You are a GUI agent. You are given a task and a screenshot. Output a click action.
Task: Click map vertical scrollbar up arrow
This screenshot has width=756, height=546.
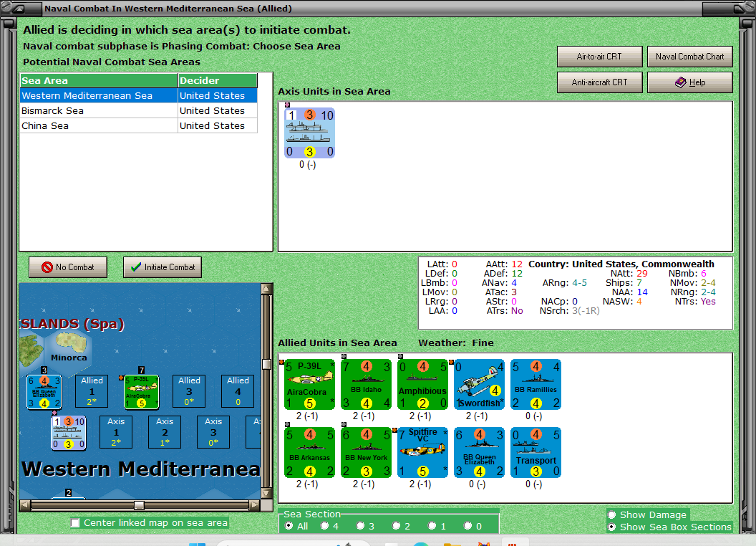tap(266, 289)
